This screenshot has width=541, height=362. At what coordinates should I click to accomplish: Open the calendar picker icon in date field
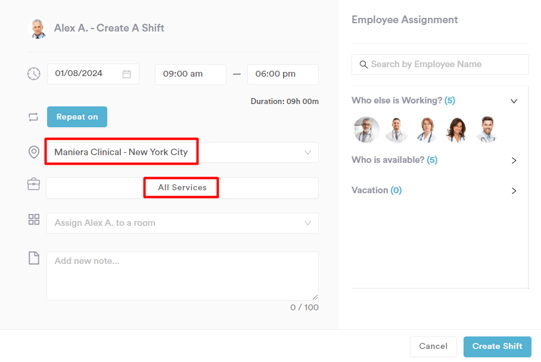coord(127,74)
